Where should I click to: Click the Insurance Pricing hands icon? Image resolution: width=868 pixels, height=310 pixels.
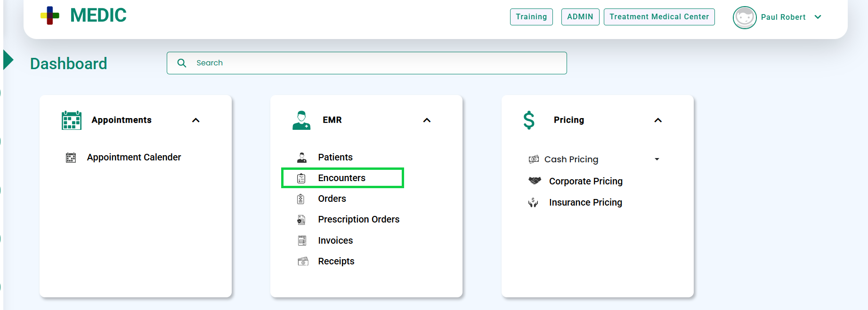pos(533,203)
